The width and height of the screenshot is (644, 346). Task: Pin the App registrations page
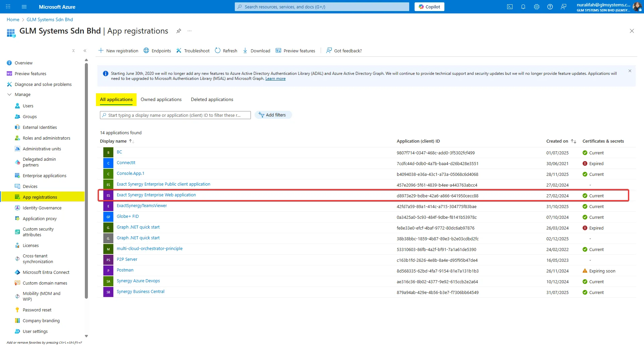pos(179,31)
